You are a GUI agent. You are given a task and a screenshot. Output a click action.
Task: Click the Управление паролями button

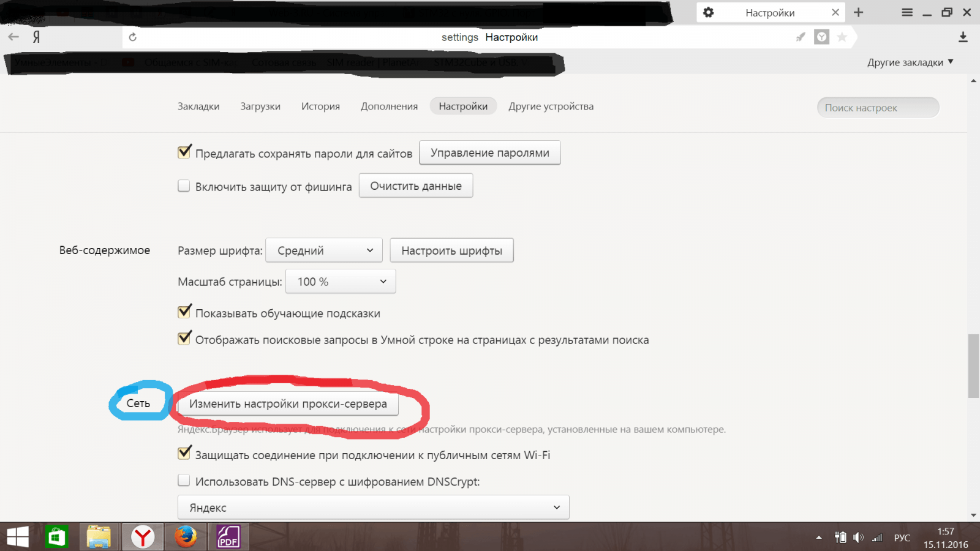(490, 153)
